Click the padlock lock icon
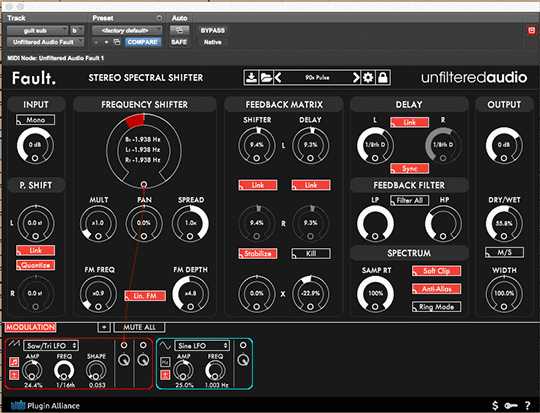The image size is (540, 413). (x=383, y=78)
